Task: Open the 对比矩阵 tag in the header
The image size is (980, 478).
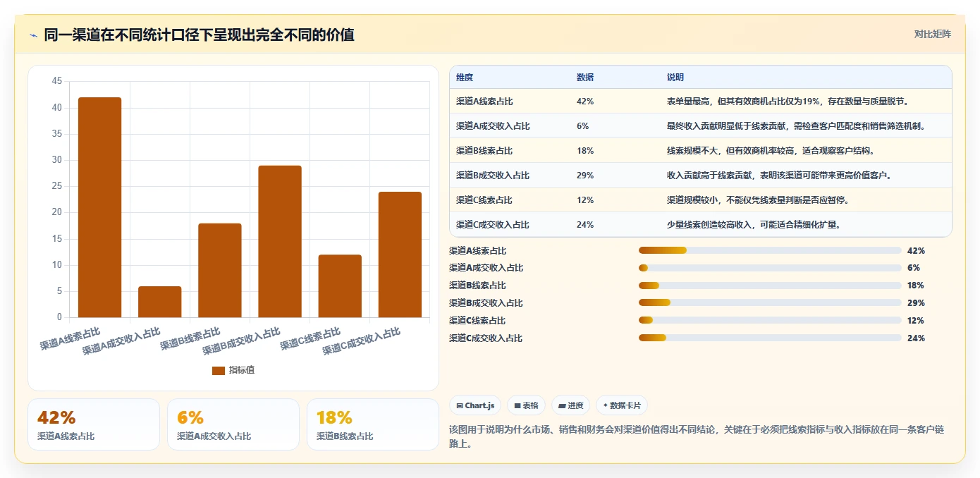Action: click(x=932, y=34)
